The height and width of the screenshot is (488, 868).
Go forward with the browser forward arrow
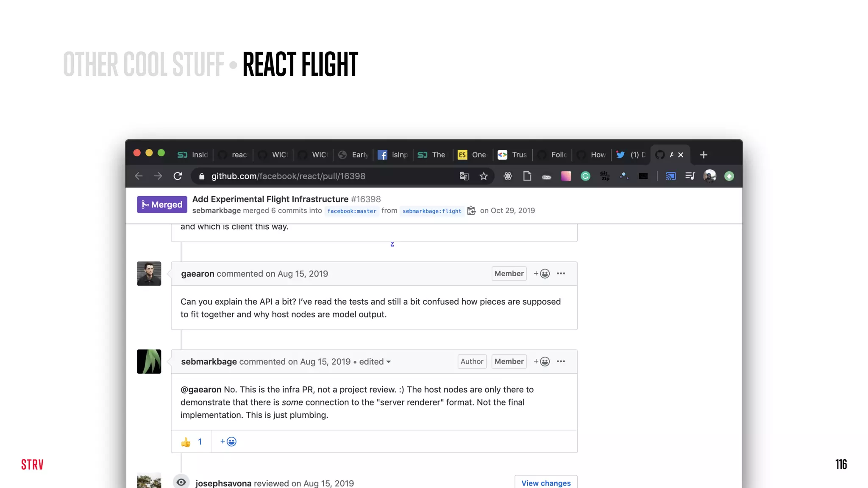coord(158,176)
